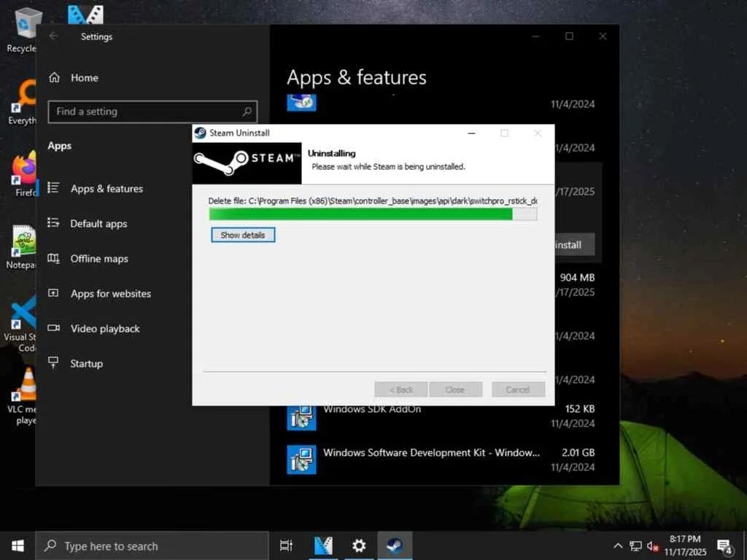
Task: Show hidden tray icons chevron
Action: click(618, 545)
